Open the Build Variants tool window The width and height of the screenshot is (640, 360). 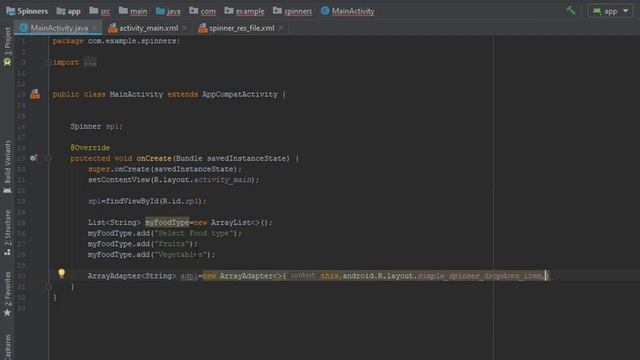(x=7, y=167)
